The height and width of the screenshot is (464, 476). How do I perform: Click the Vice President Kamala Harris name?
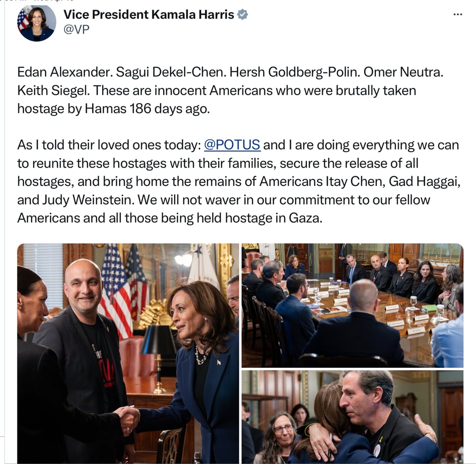pos(149,14)
